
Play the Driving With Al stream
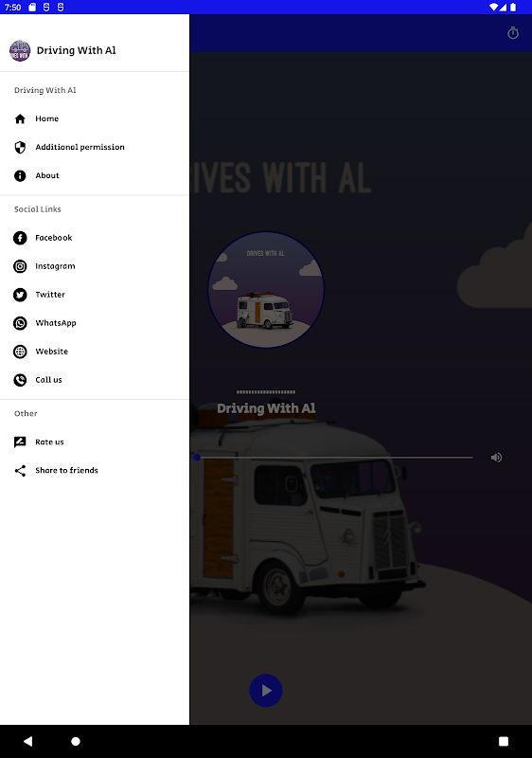pyautogui.click(x=265, y=691)
